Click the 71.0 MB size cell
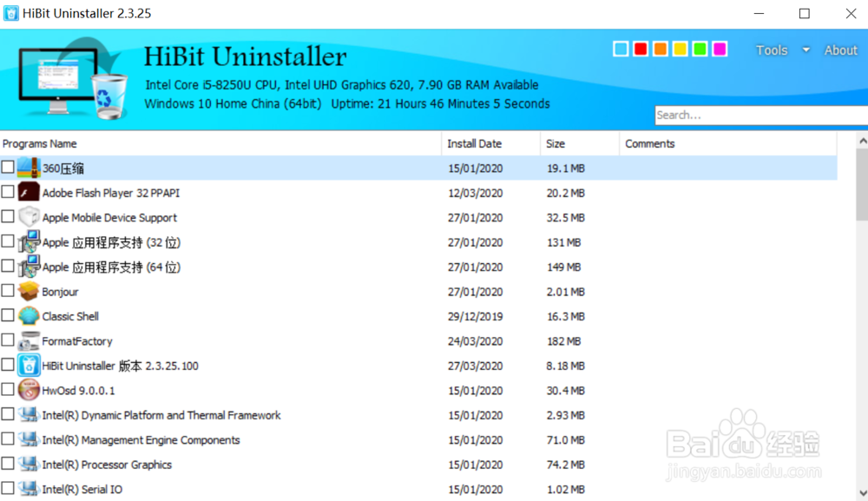Image resolution: width=868 pixels, height=501 pixels. [565, 440]
